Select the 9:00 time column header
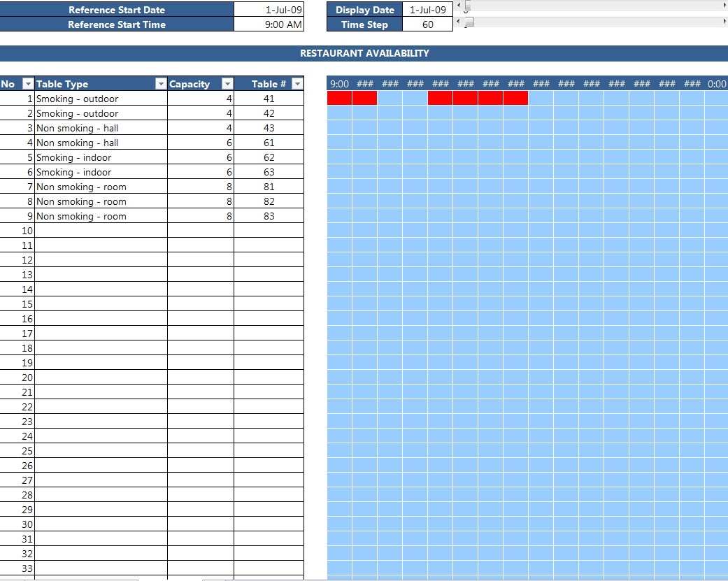 point(339,84)
